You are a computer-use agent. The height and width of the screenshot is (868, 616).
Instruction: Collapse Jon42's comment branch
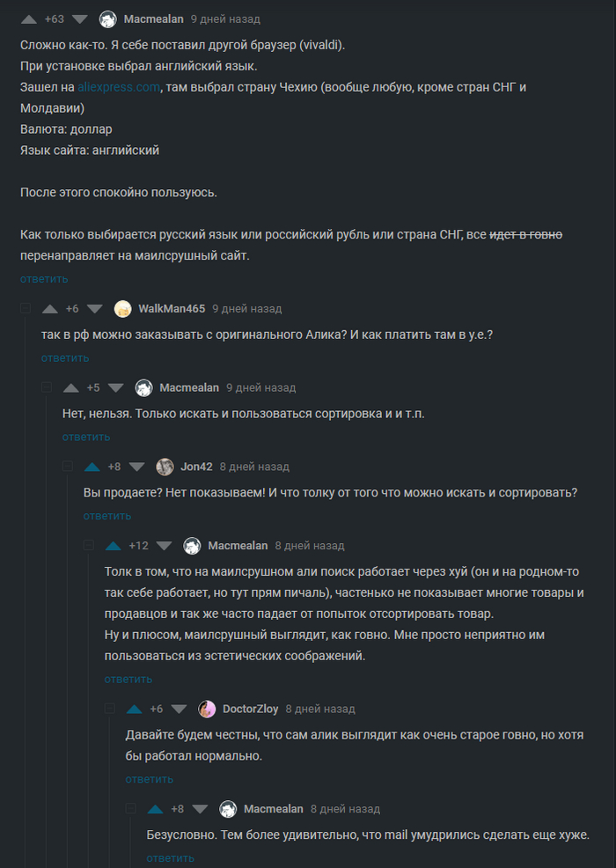pos(67,467)
